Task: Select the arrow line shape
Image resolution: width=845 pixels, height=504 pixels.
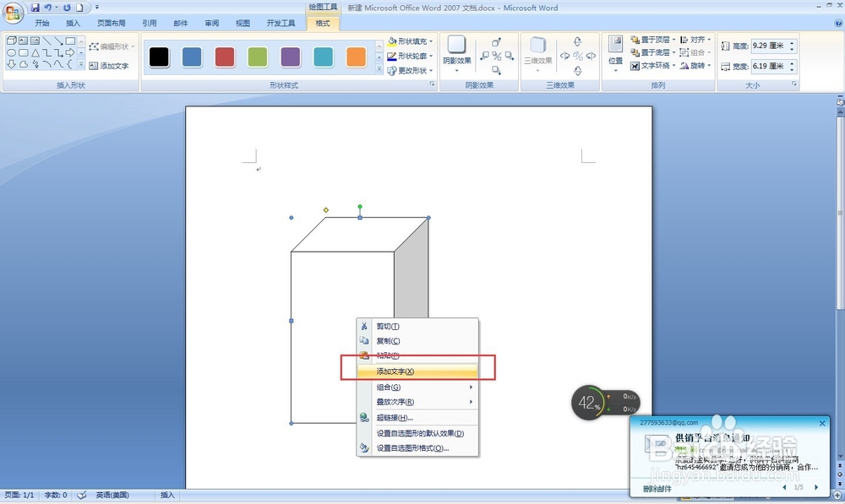Action: point(58,41)
